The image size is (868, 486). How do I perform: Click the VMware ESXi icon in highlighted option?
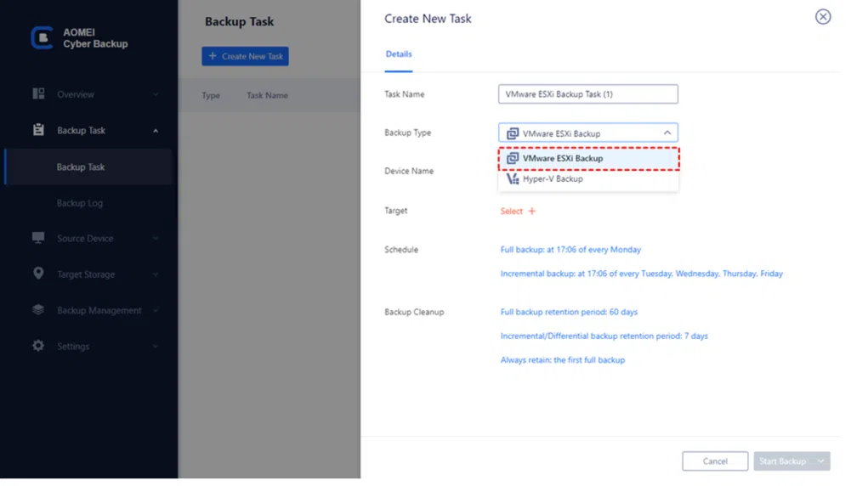point(513,158)
